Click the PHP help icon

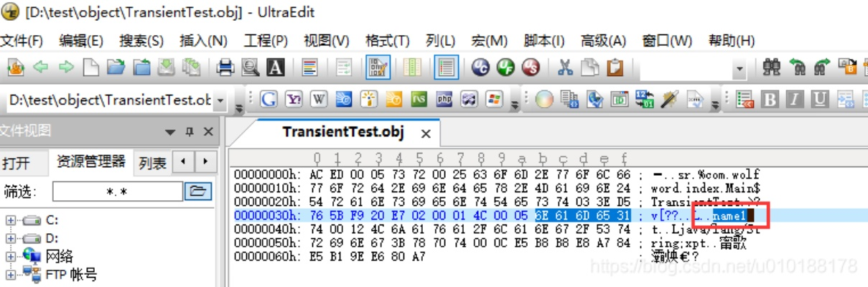tap(444, 99)
